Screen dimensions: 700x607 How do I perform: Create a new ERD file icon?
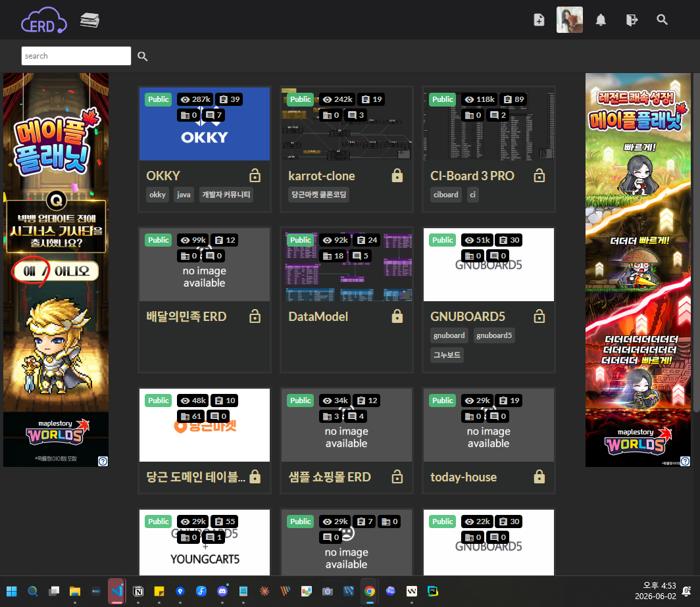click(x=539, y=20)
